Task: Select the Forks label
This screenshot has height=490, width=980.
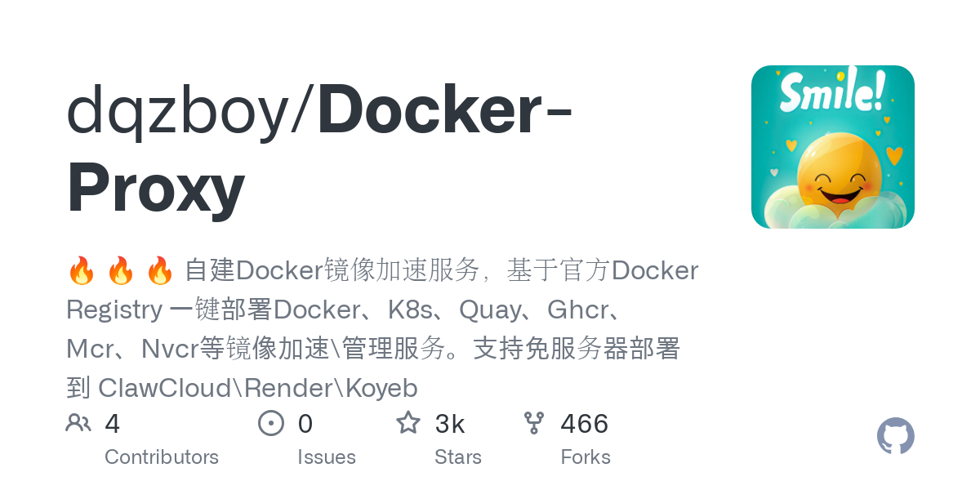Action: pyautogui.click(x=586, y=457)
